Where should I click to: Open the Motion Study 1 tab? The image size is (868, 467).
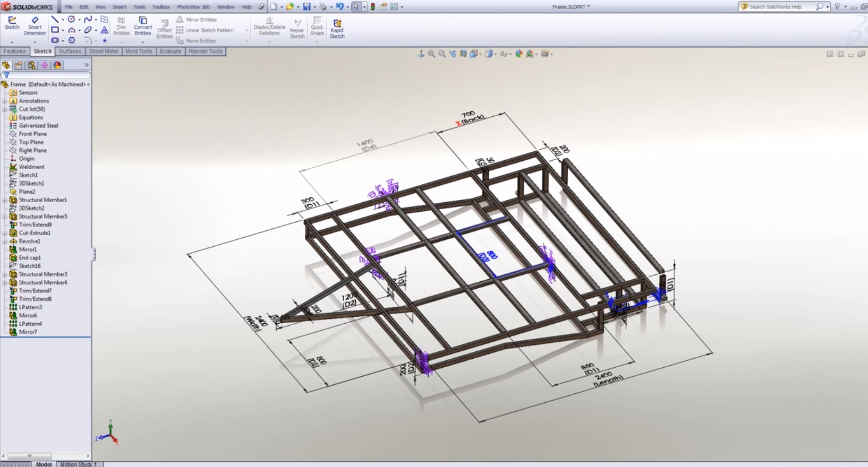[x=78, y=464]
